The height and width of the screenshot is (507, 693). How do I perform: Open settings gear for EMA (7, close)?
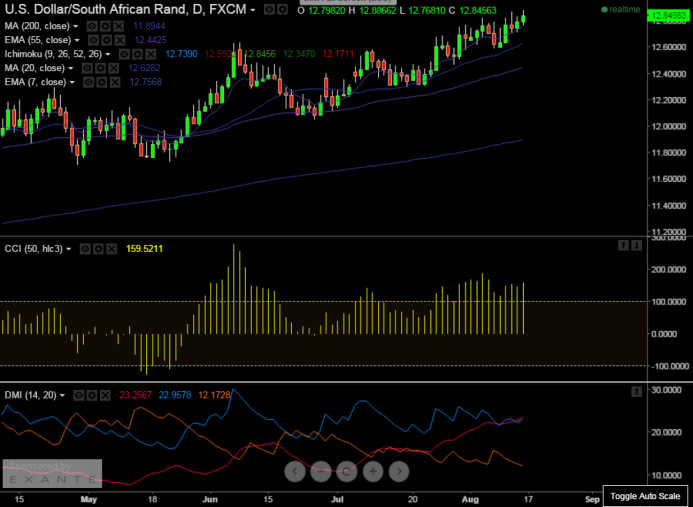coord(102,82)
